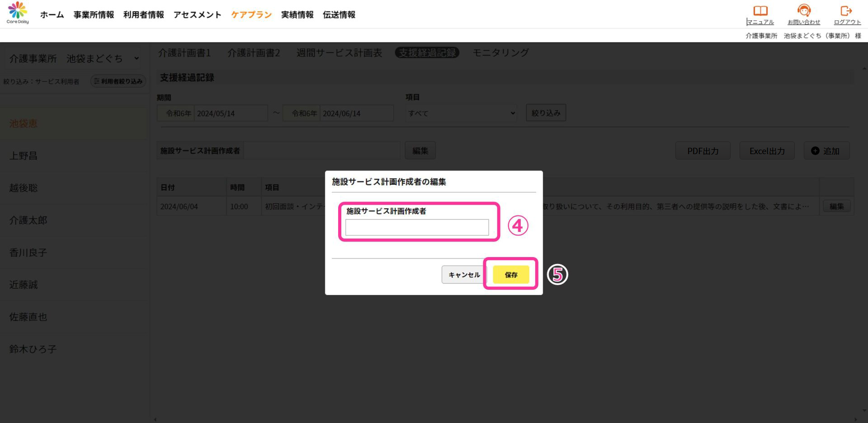Switch to 週間サービス計画表 tab
Viewport: 868px width, 423px height.
tap(339, 53)
